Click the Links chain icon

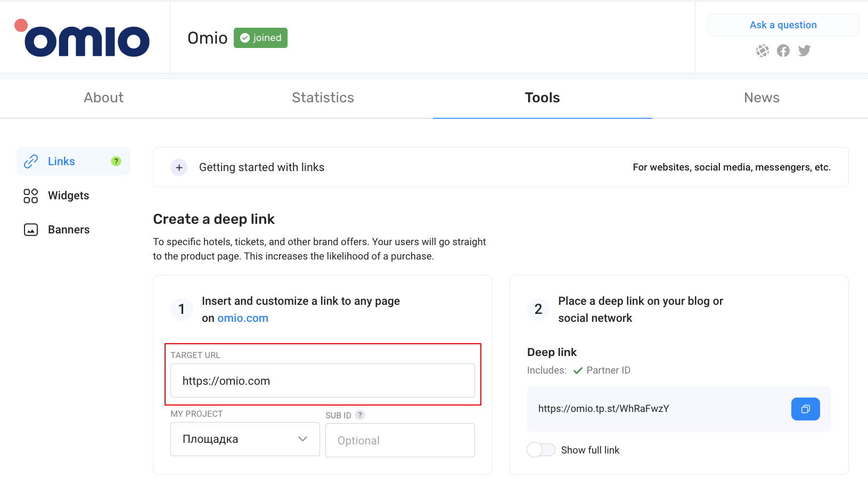[x=31, y=161]
